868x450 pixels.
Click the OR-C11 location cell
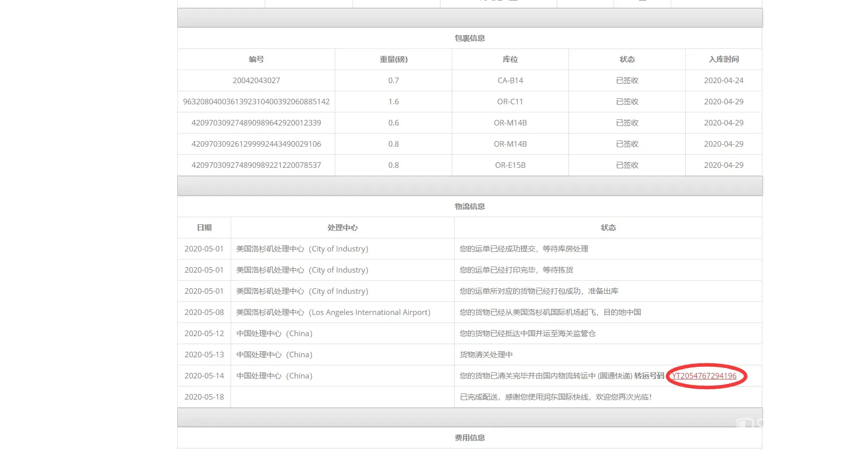[x=510, y=102]
